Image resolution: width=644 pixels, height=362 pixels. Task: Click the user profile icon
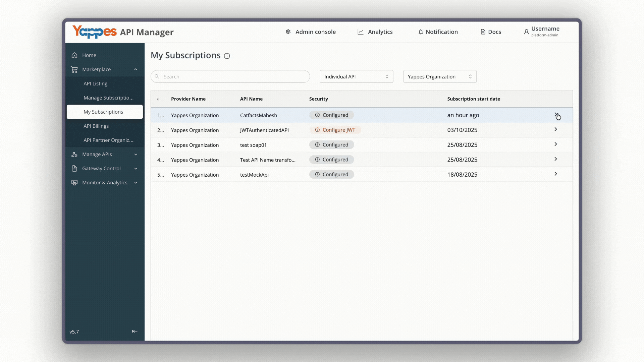(526, 32)
